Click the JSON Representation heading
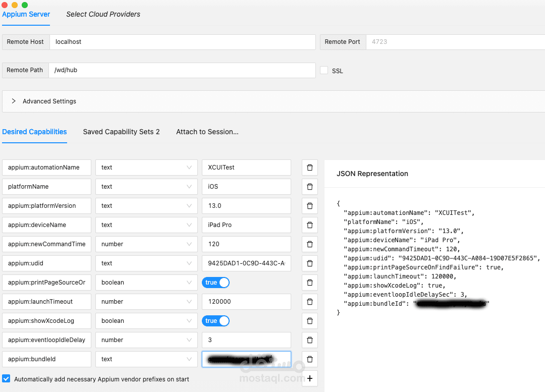 point(372,174)
